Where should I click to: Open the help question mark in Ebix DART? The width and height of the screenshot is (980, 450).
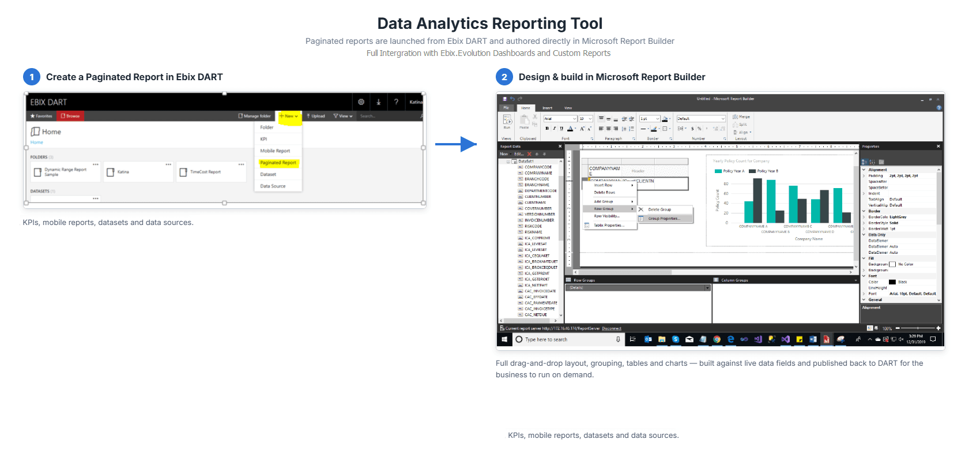396,102
